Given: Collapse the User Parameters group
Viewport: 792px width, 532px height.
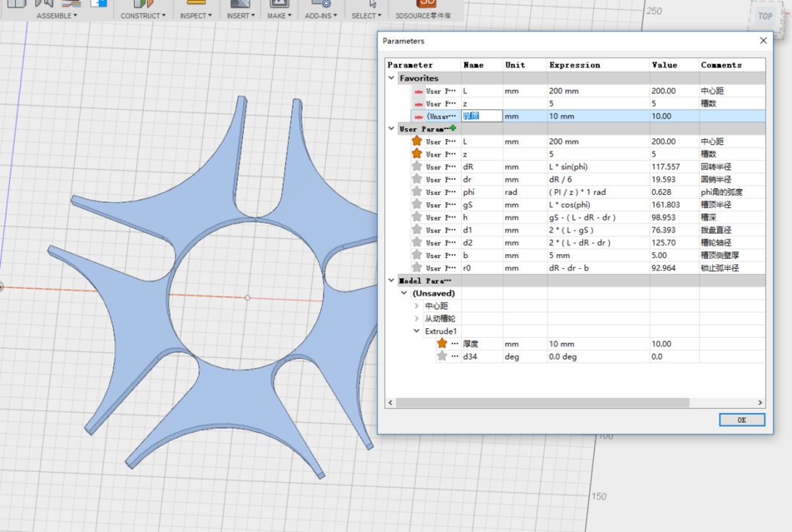Looking at the screenshot, I should pos(392,129).
